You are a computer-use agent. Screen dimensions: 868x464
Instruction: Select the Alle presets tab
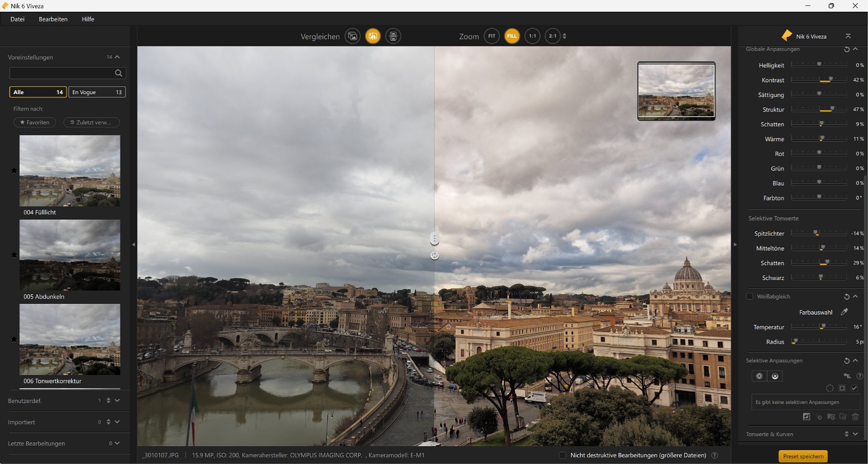(38, 92)
